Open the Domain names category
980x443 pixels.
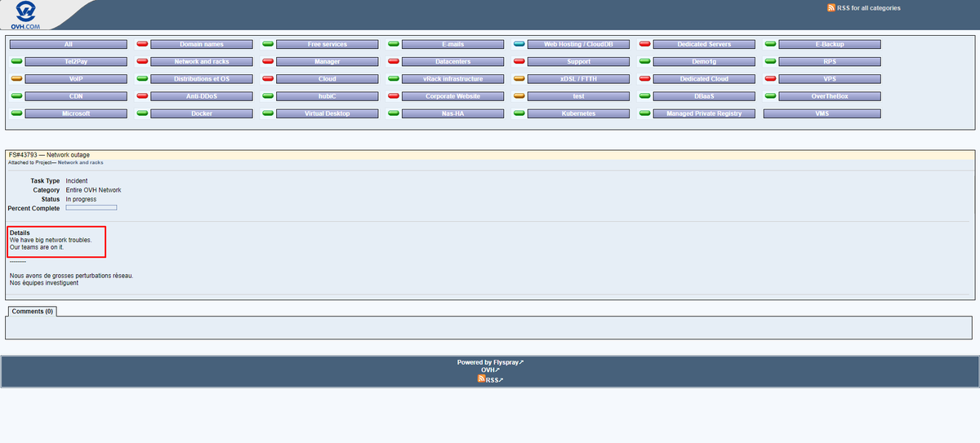[202, 44]
